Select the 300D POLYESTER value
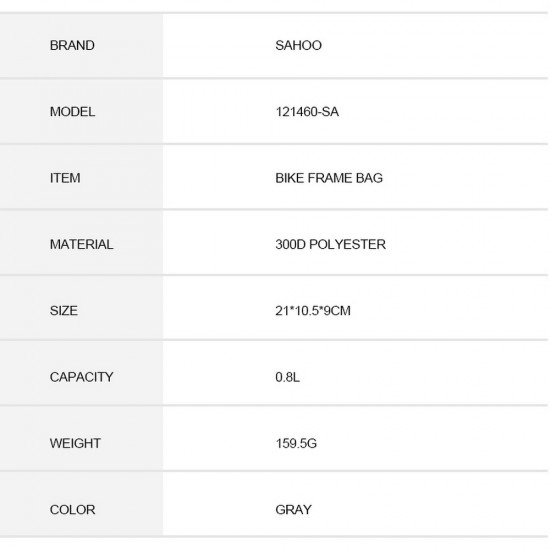 click(x=330, y=244)
